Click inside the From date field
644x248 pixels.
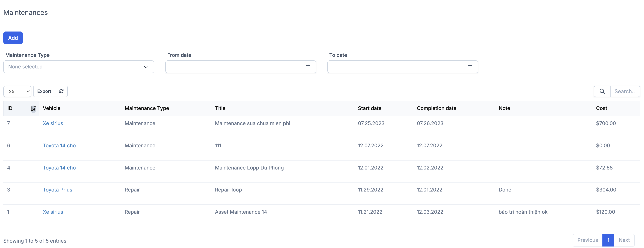coord(233,67)
